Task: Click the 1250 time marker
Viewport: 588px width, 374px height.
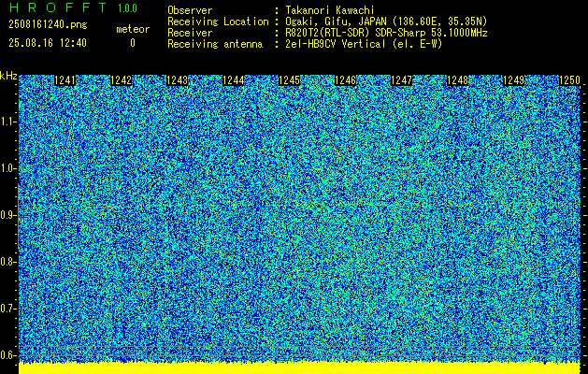Action: click(569, 80)
